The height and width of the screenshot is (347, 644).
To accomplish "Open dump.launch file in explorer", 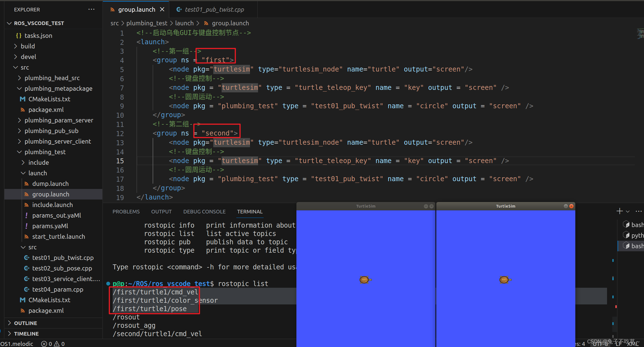I will [50, 184].
